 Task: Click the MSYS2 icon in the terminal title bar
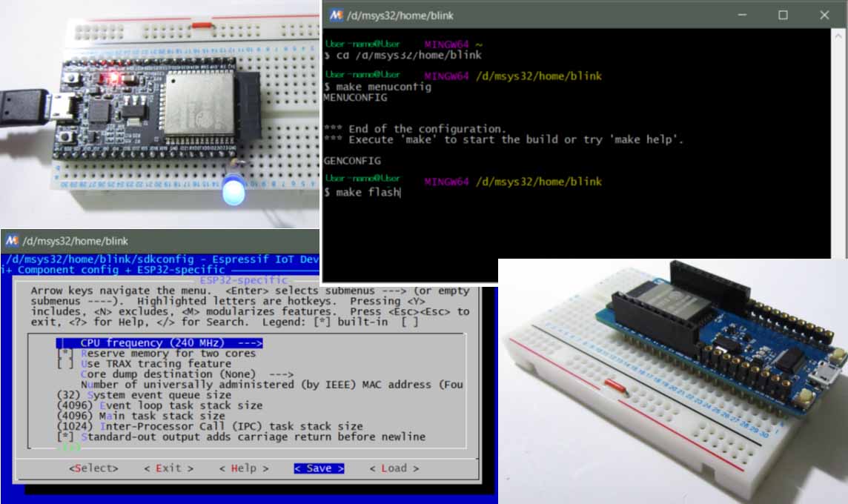337,15
